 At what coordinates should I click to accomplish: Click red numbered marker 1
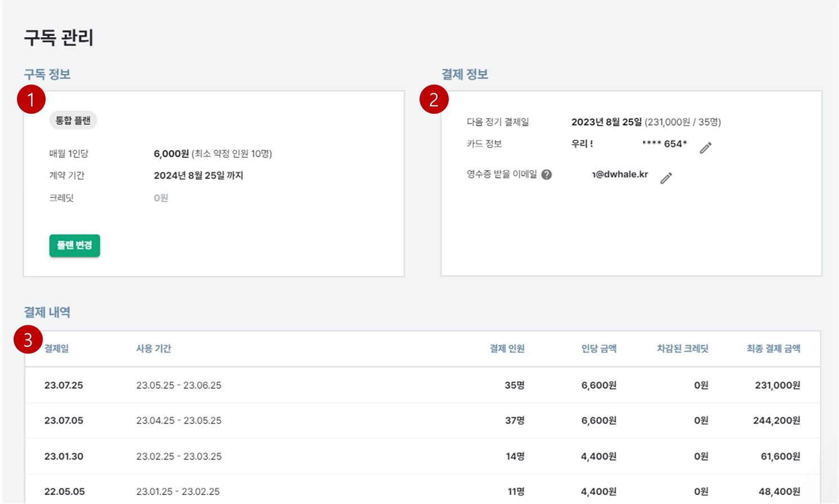tap(31, 100)
